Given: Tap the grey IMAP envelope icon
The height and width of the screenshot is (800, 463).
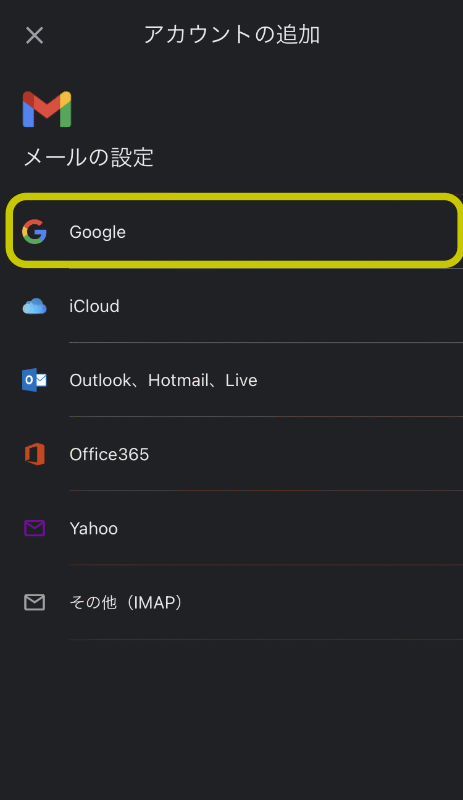Looking at the screenshot, I should [35, 603].
